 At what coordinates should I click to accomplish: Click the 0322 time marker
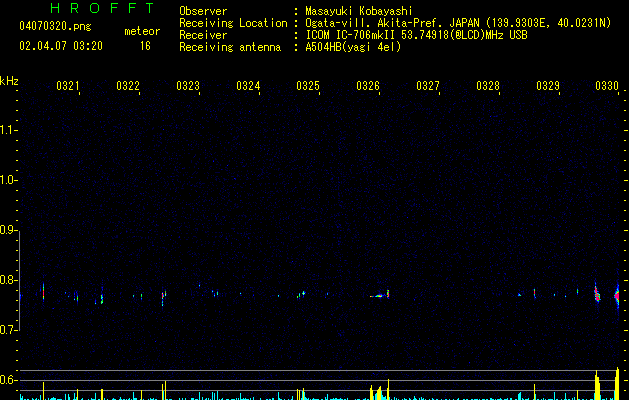(128, 85)
